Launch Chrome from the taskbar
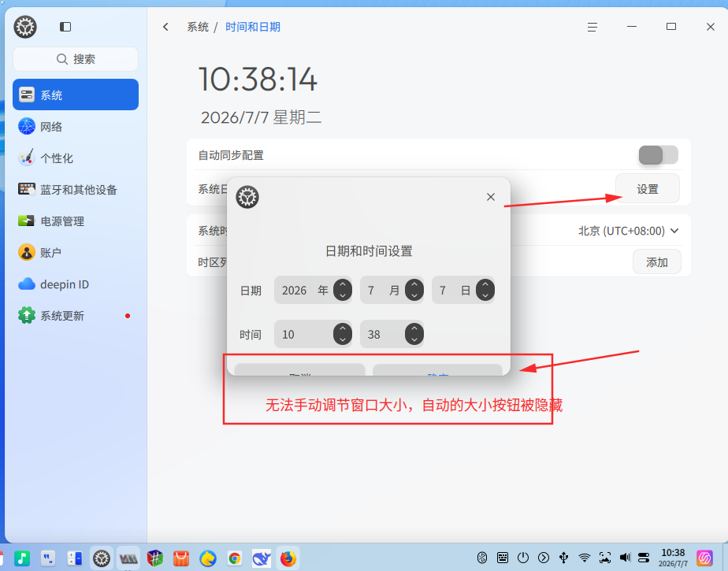 (x=235, y=558)
